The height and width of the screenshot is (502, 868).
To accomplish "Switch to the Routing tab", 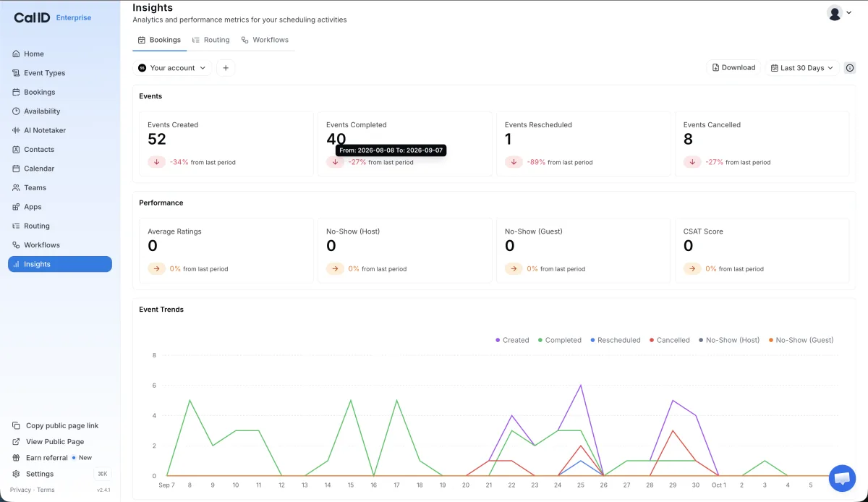I will click(211, 40).
